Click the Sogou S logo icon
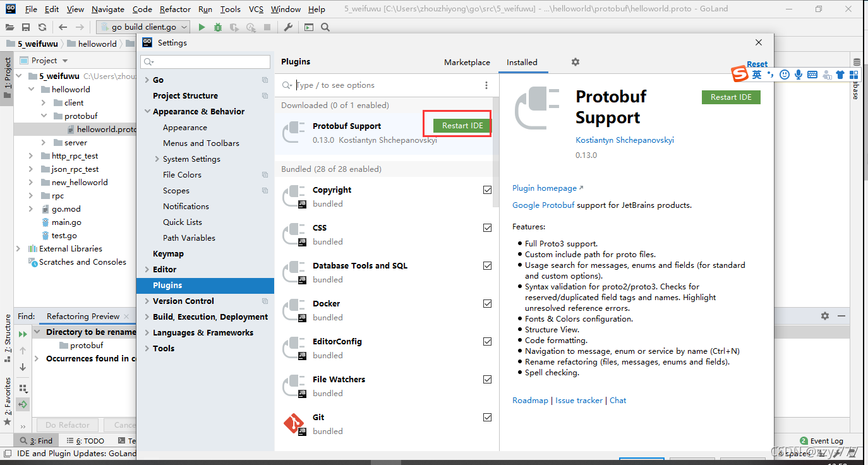This screenshot has height=465, width=868. (x=739, y=74)
